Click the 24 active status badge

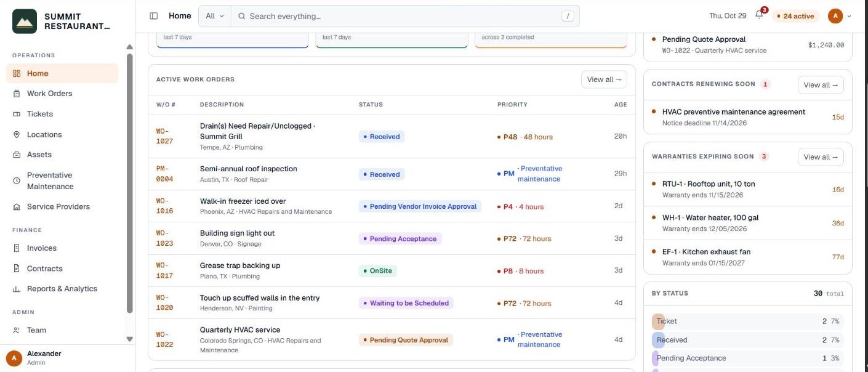pos(796,16)
